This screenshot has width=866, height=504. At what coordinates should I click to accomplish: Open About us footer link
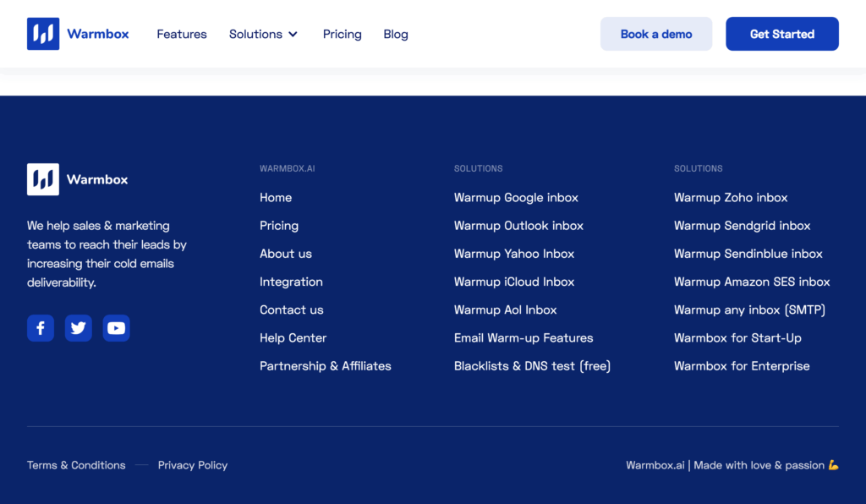[286, 254]
